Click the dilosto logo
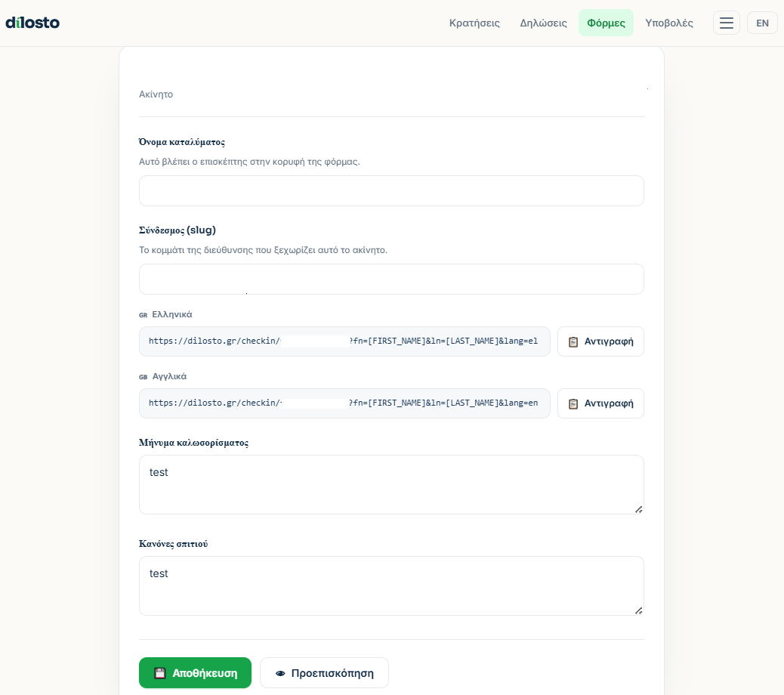The height and width of the screenshot is (695, 784). click(x=32, y=23)
